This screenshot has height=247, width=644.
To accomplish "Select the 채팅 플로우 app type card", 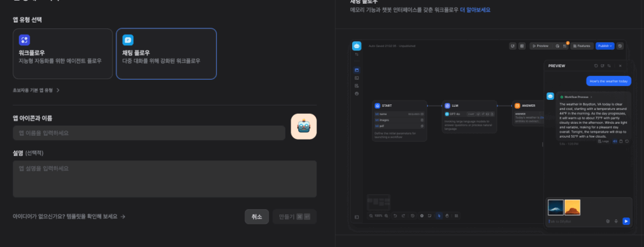I will (166, 54).
